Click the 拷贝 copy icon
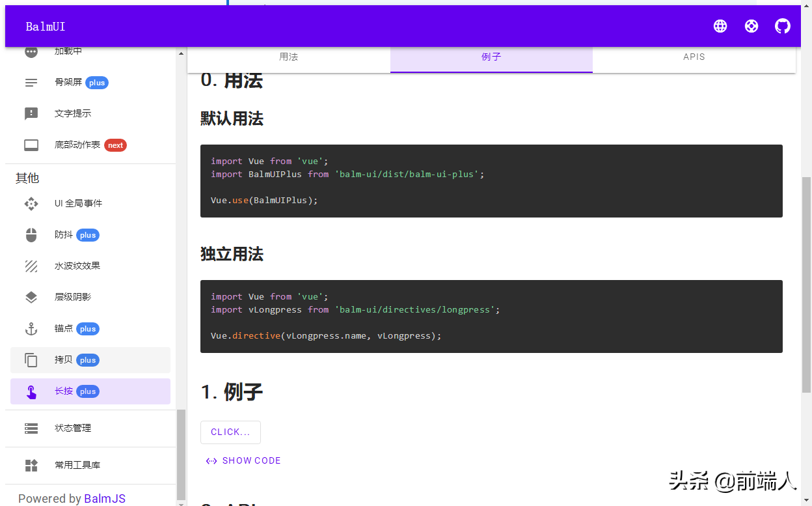 (x=31, y=360)
